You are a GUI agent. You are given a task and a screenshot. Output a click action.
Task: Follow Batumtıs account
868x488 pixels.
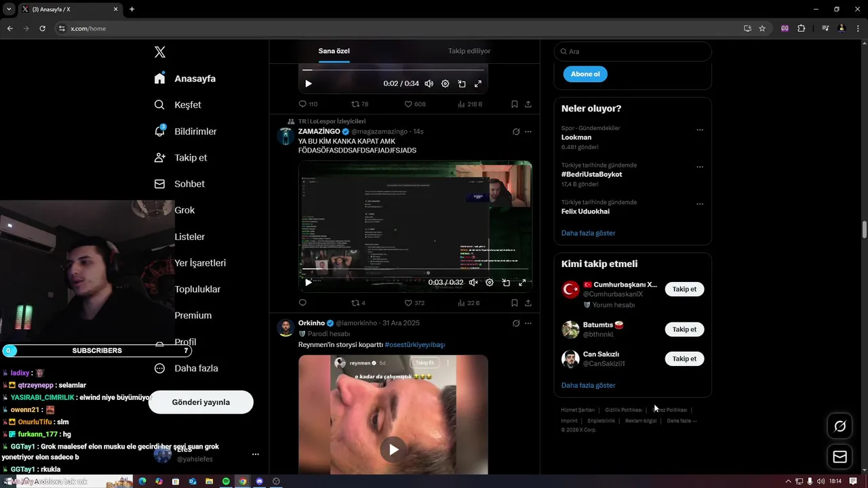click(684, 329)
